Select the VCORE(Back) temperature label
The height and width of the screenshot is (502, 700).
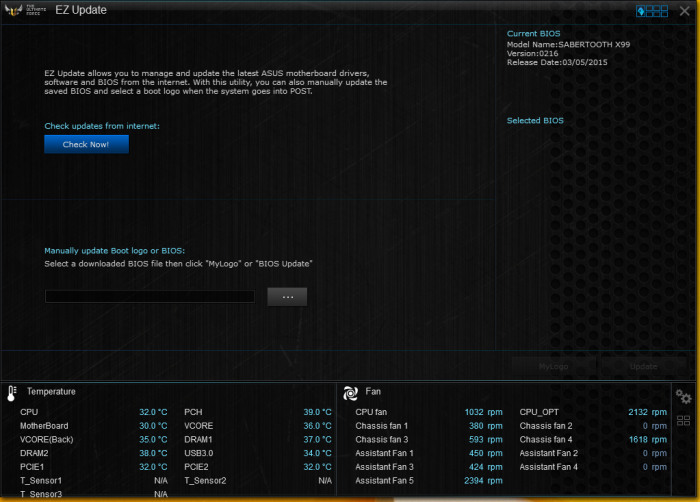(46, 439)
